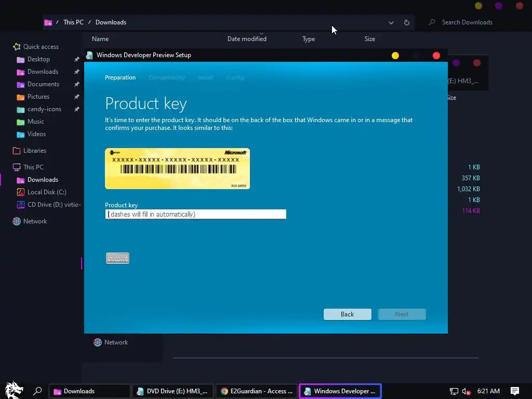The height and width of the screenshot is (399, 532).
Task: Click Search Downloads field
Action: click(467, 22)
